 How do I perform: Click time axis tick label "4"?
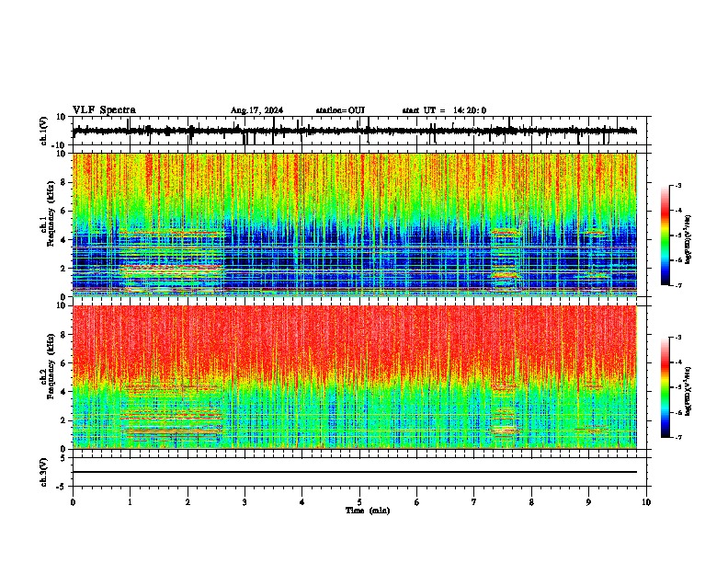point(302,502)
